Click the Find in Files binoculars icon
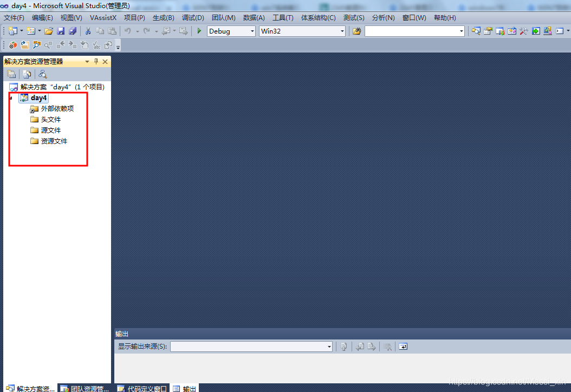The image size is (571, 392). (357, 31)
